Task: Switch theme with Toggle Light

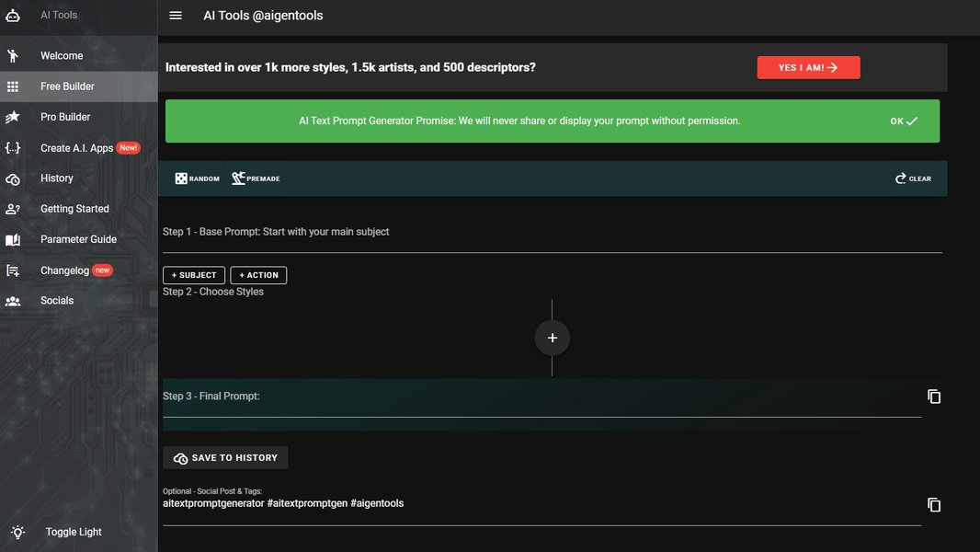Action: (74, 532)
